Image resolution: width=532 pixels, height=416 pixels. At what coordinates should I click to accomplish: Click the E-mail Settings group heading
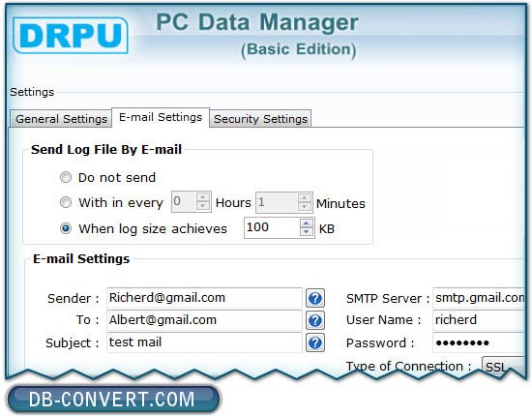tap(81, 259)
